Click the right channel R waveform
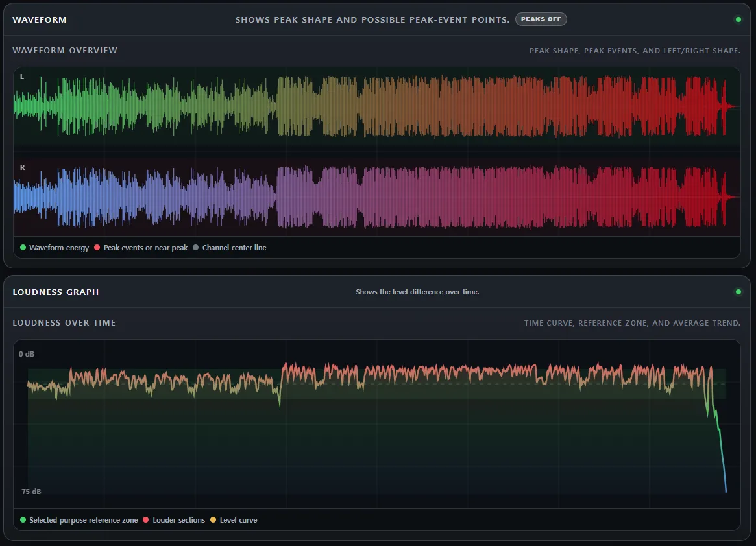The image size is (756, 546). point(376,196)
